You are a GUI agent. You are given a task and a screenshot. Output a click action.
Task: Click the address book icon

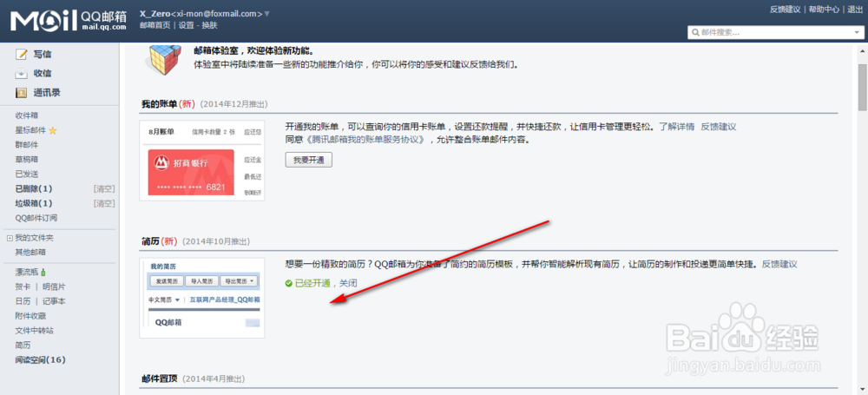(x=21, y=93)
